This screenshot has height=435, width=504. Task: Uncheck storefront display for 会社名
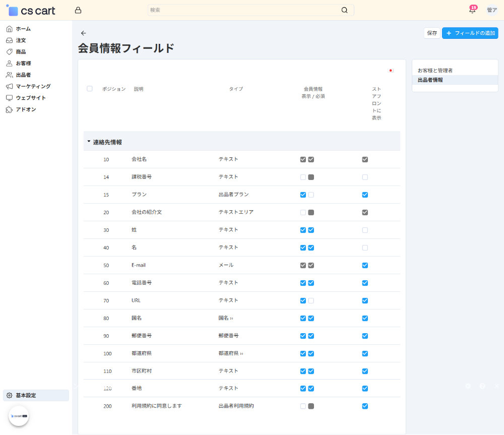(365, 159)
